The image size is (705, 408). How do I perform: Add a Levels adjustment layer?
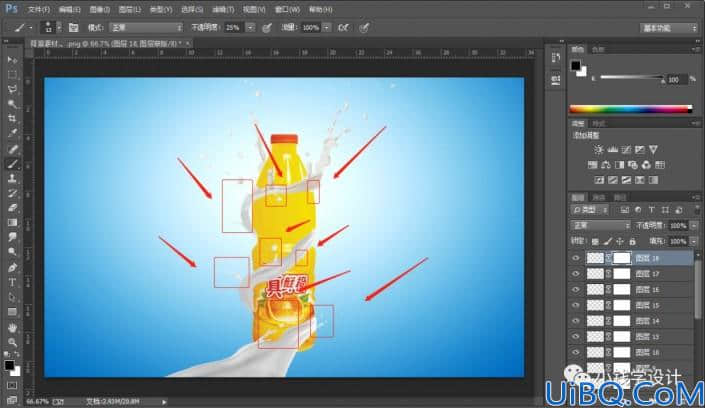pos(612,149)
